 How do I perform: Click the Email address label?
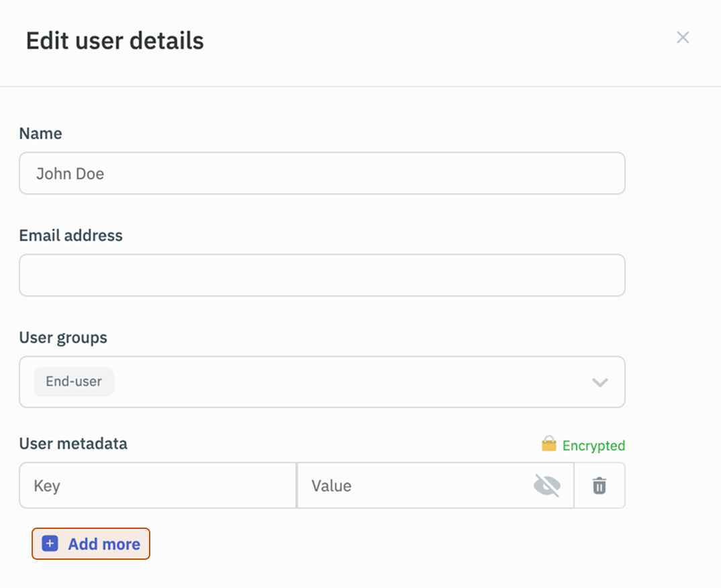[70, 236]
